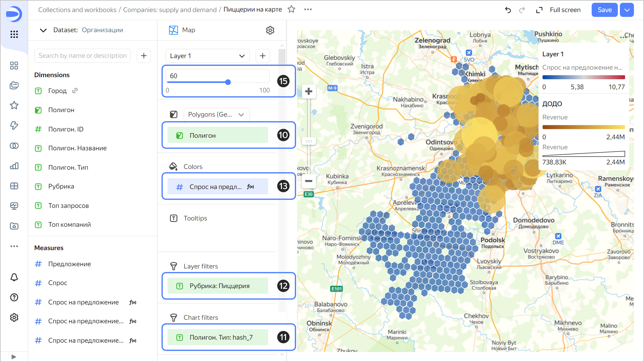Click the undo arrow icon
644x362 pixels.
click(x=508, y=10)
